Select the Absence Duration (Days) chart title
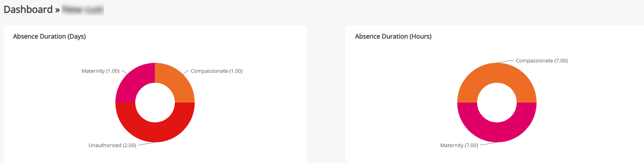 49,37
